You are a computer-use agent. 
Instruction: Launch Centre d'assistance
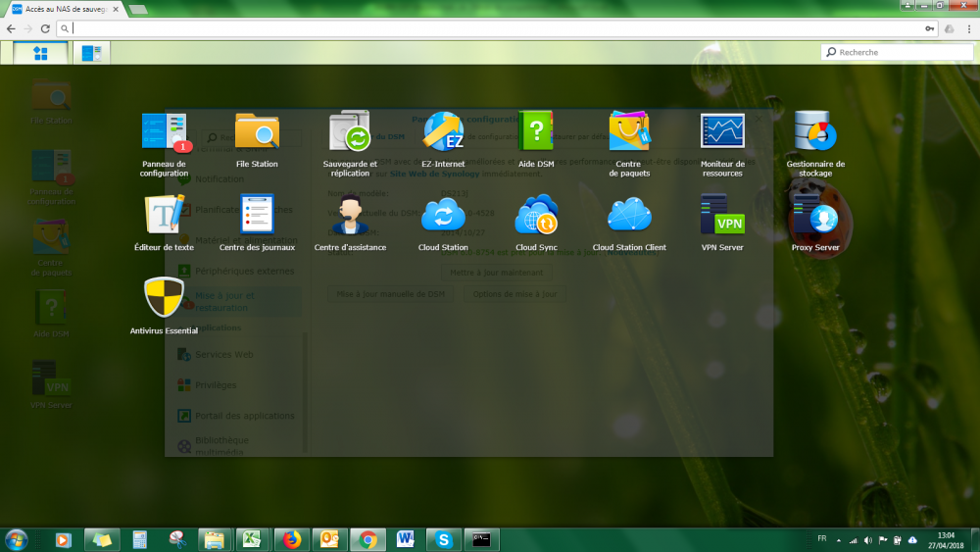point(350,218)
